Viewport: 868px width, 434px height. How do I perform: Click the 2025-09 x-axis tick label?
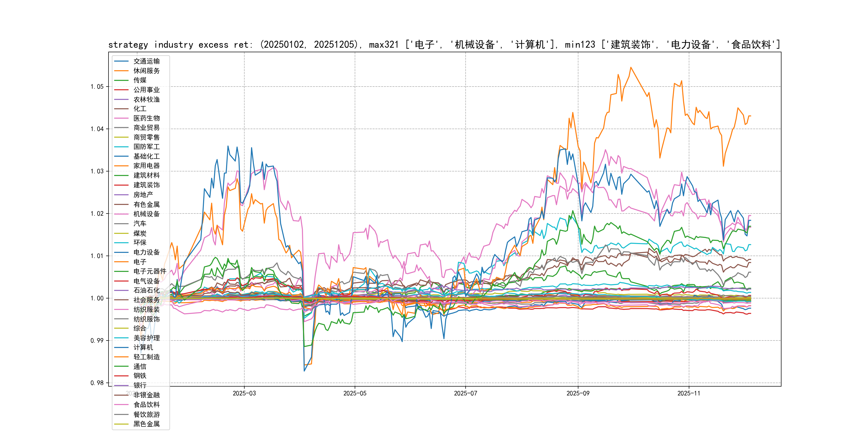pyautogui.click(x=578, y=393)
